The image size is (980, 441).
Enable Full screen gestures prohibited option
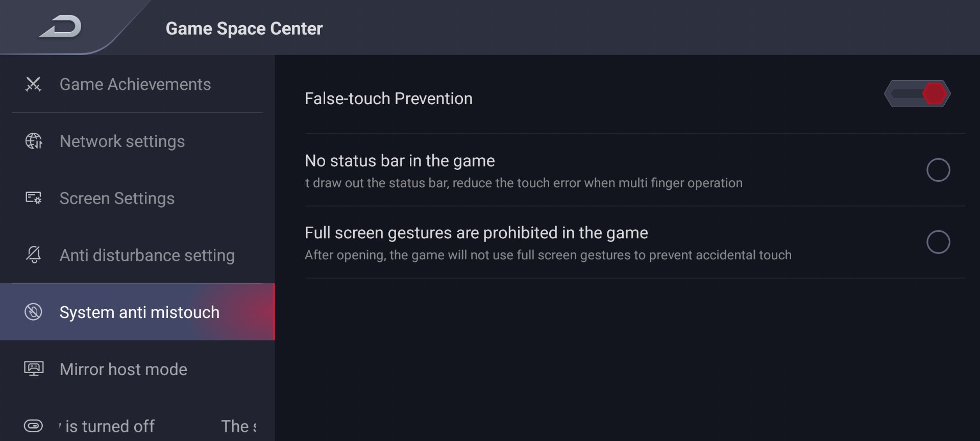pyautogui.click(x=938, y=242)
